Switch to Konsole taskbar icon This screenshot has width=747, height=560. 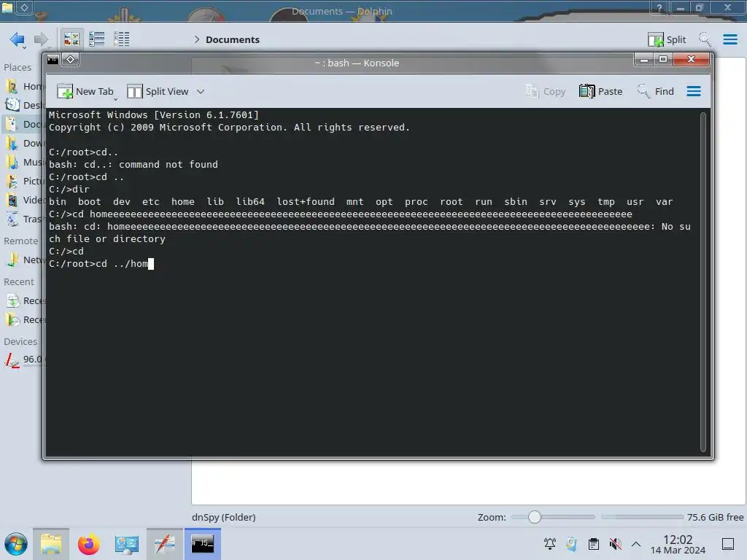coord(203,544)
